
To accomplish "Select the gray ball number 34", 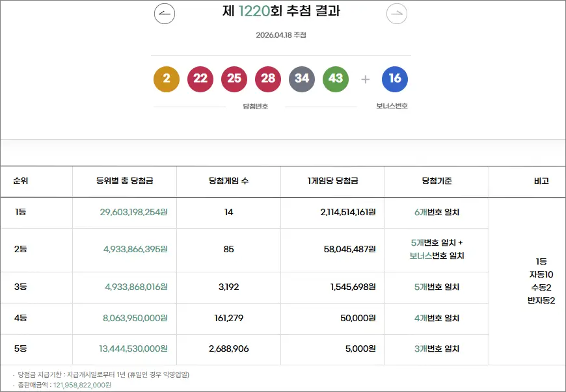I will pyautogui.click(x=302, y=79).
